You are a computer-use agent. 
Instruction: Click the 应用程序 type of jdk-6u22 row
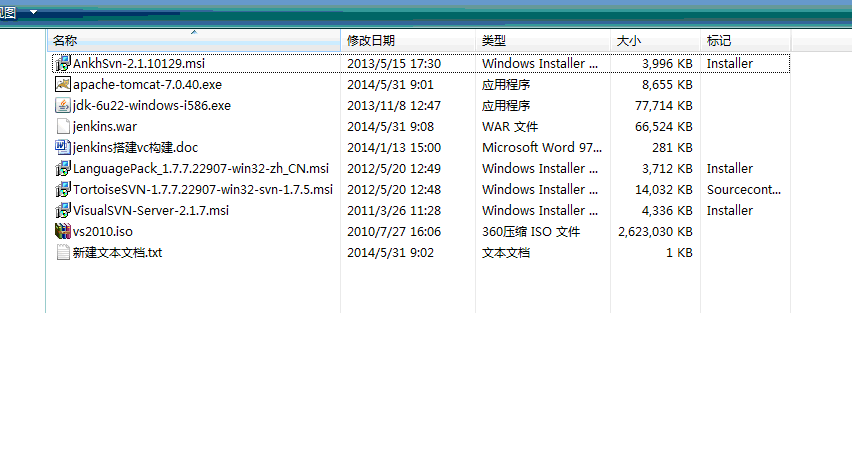point(506,105)
